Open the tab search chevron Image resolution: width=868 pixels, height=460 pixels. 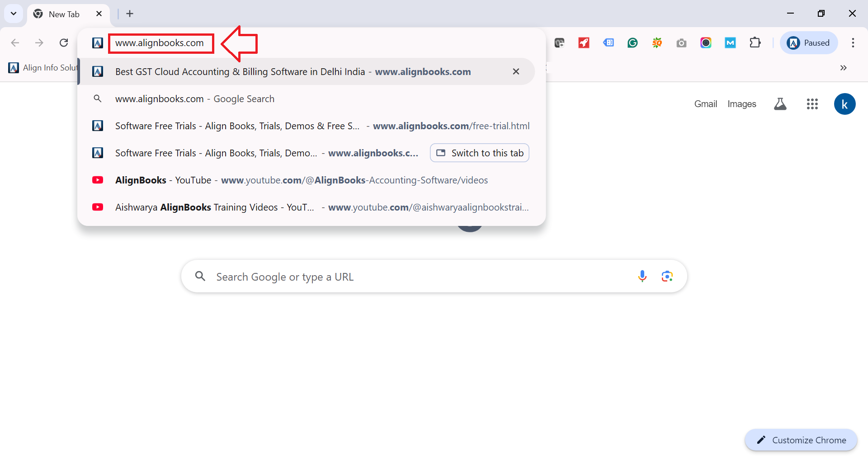[14, 14]
